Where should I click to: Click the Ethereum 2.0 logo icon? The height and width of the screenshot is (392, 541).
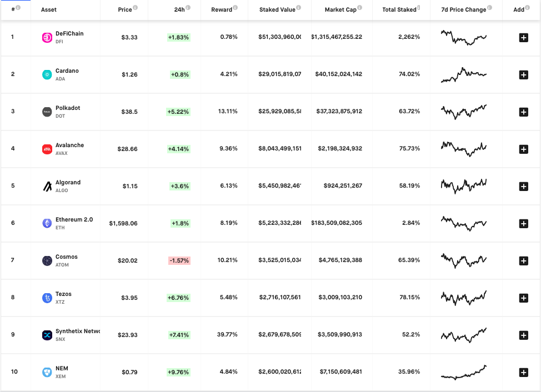47,223
